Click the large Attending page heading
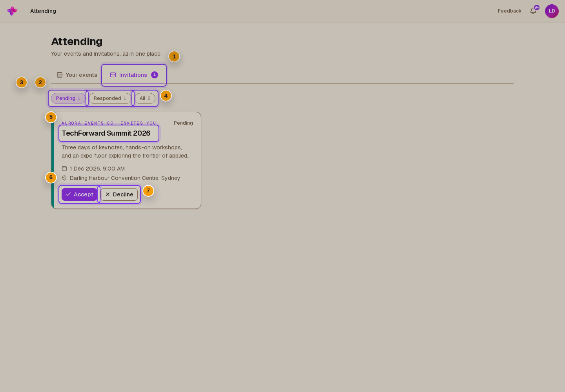The image size is (565, 392). pos(77,42)
